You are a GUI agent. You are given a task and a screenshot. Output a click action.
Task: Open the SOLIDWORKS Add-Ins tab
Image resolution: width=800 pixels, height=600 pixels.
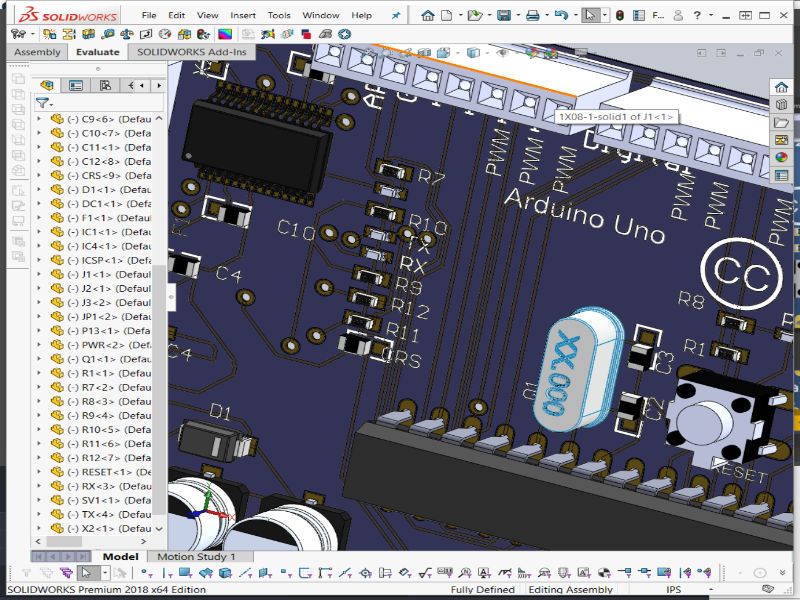192,52
